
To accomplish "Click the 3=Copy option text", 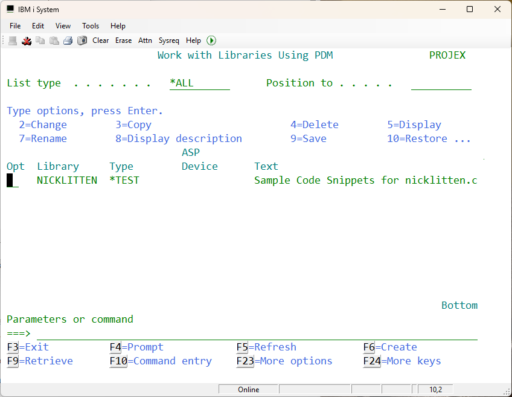I will click(133, 125).
